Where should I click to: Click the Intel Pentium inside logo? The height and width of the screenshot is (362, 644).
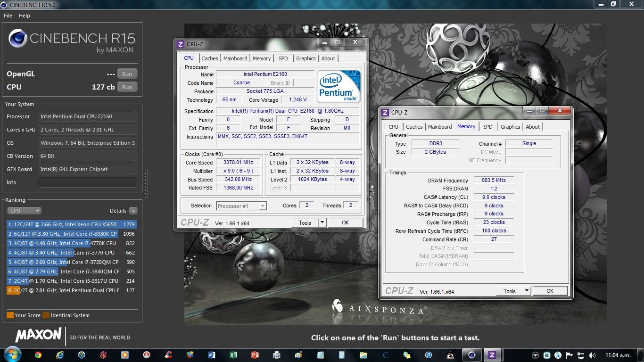tap(339, 86)
